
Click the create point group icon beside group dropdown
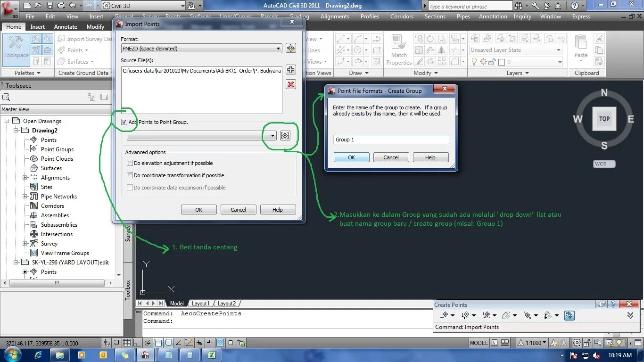click(x=285, y=136)
